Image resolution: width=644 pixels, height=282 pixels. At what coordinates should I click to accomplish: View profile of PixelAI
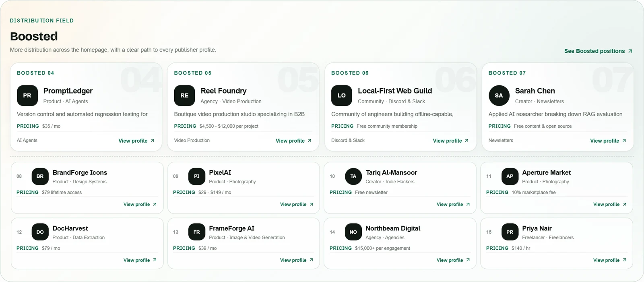297,204
